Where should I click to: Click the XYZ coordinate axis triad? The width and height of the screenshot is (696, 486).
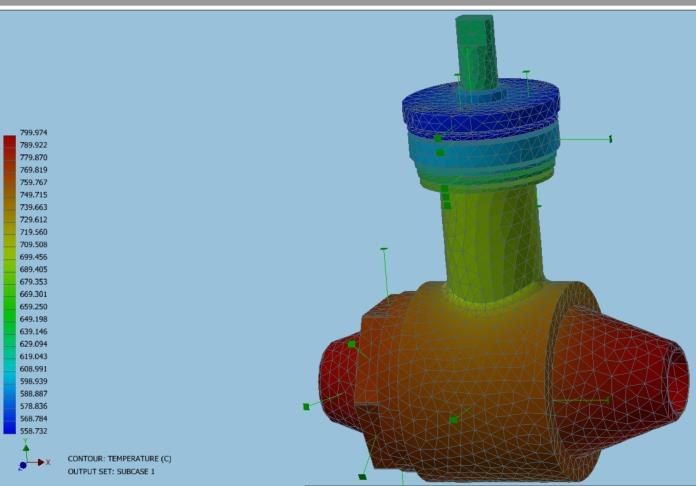pos(28,461)
